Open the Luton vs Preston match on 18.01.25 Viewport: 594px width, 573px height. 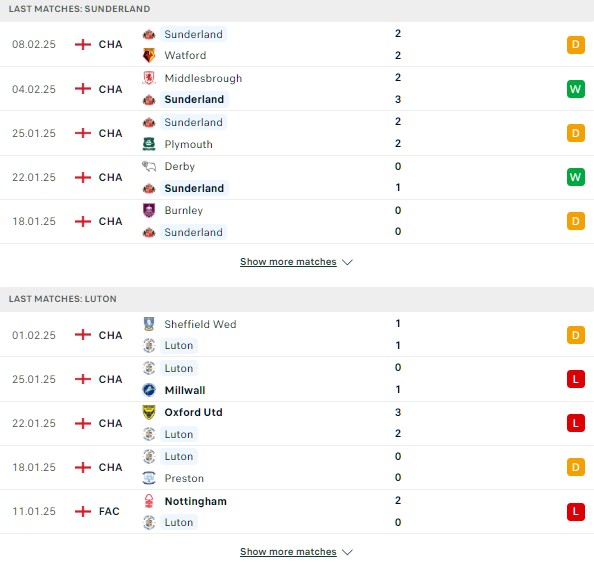pos(297,467)
